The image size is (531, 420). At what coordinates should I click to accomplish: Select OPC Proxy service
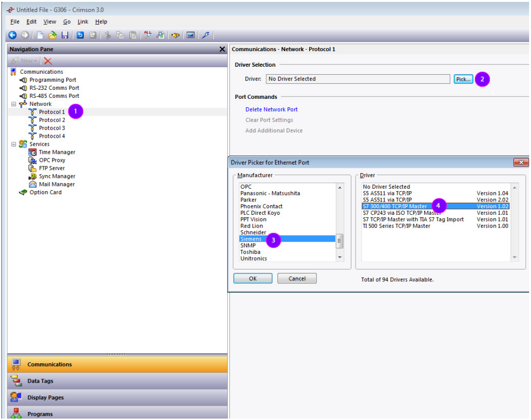(52, 160)
